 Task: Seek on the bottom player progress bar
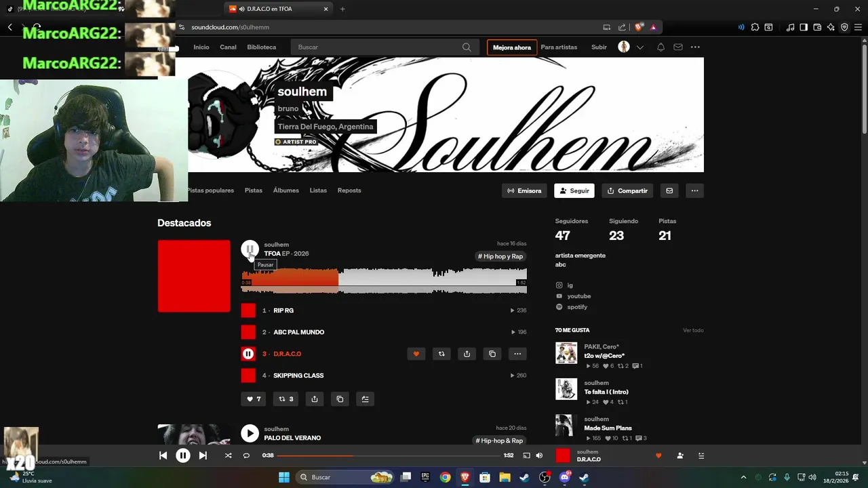[389, 455]
